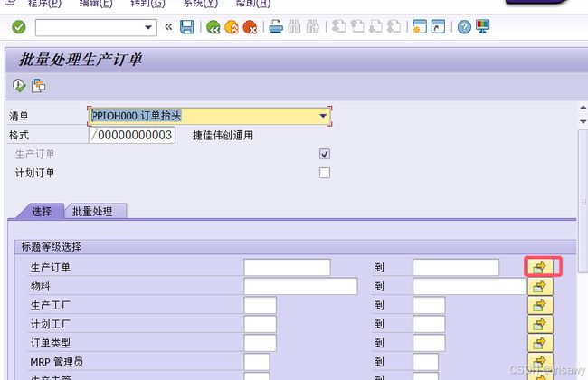The image size is (588, 380).
Task: Open the 系统(Y) menu
Action: [201, 5]
